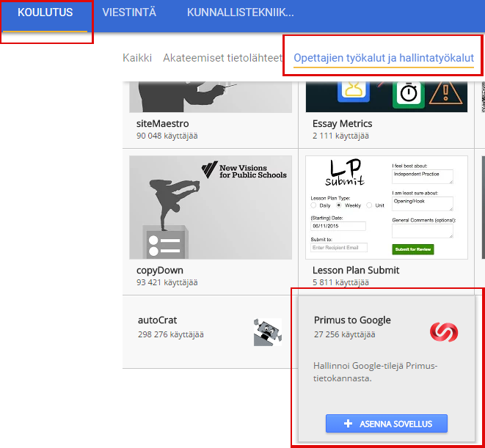Click the '5 811 käyttäjää' text

tap(340, 282)
